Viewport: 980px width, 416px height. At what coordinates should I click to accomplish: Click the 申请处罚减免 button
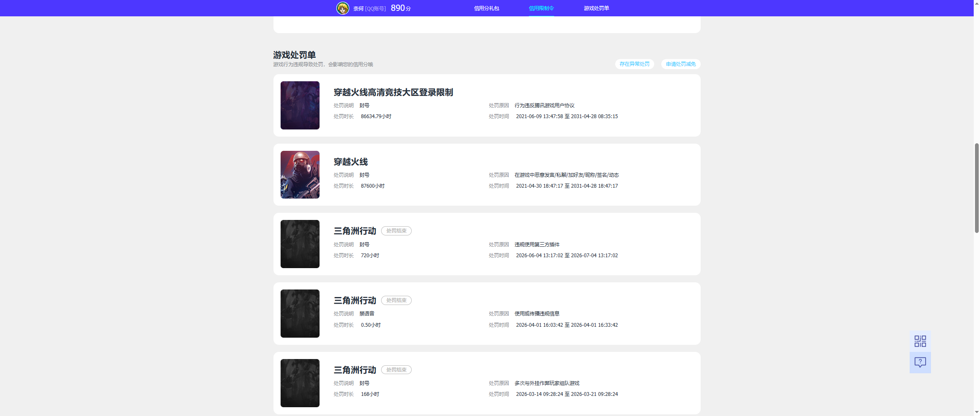coord(681,64)
